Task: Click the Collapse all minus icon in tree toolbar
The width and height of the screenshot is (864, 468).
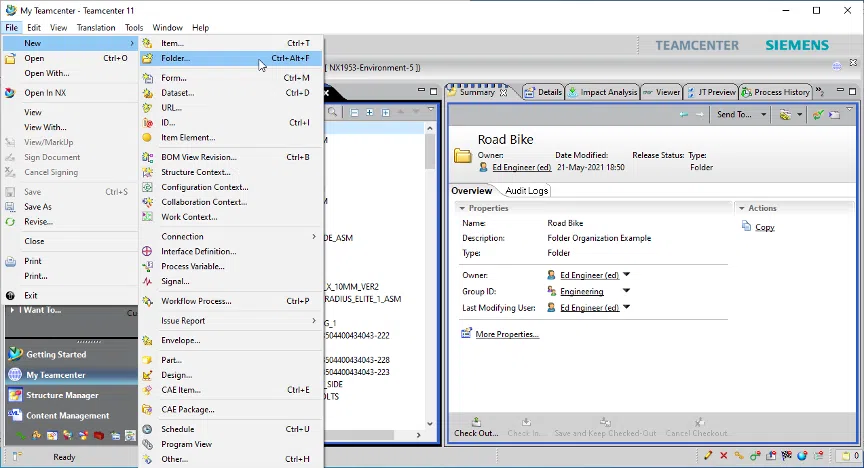Action: tap(354, 112)
